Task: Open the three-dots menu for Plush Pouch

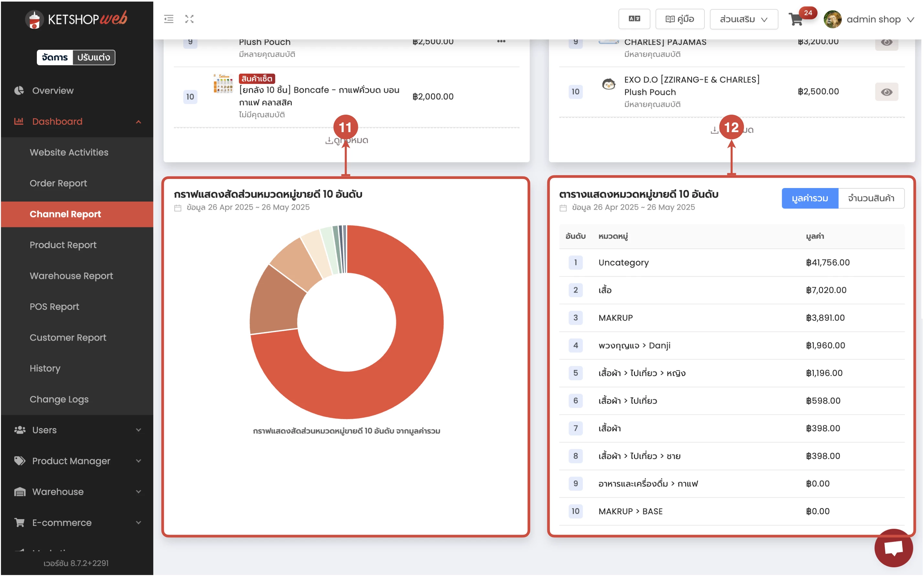Action: [x=501, y=41]
